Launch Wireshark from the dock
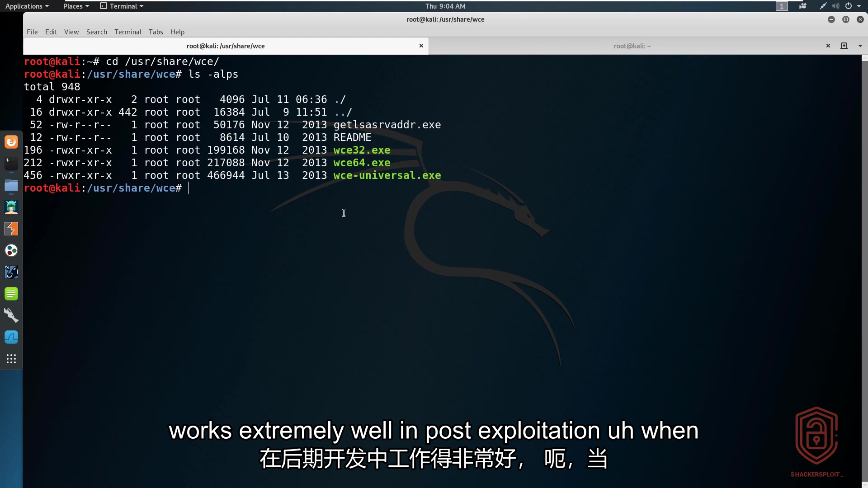The height and width of the screenshot is (488, 868). [x=11, y=337]
